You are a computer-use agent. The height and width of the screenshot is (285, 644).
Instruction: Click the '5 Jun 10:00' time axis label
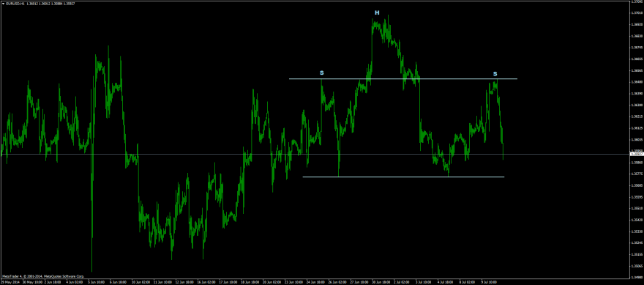coord(97,283)
